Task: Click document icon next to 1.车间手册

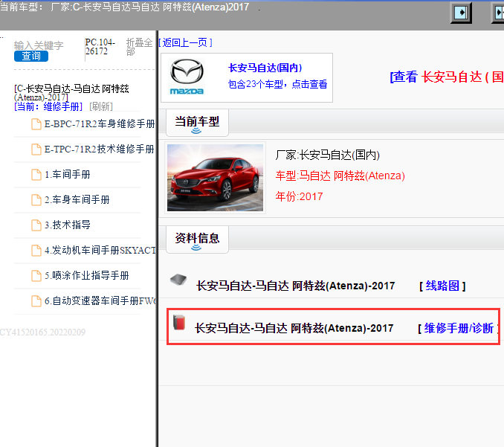Action: (36, 175)
